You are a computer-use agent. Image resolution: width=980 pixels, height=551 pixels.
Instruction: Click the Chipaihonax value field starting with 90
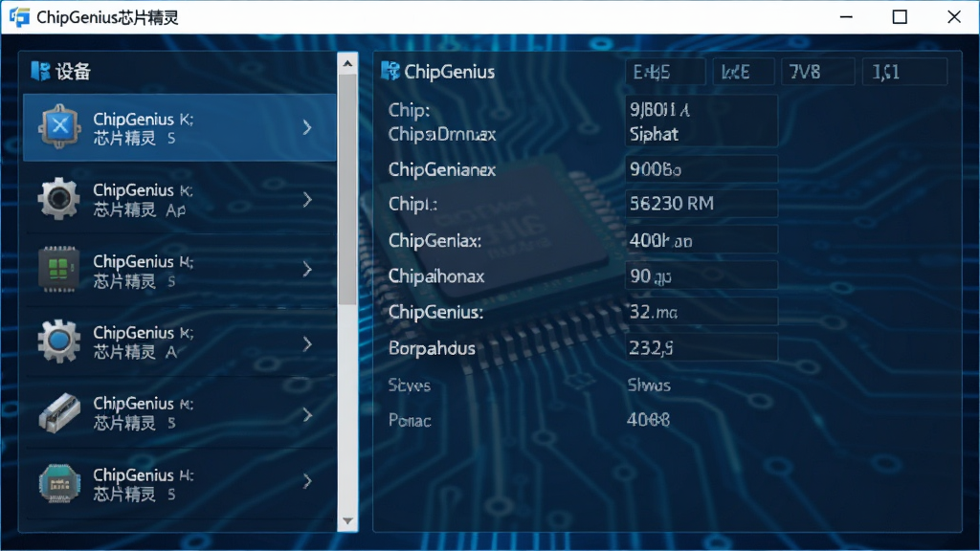coord(702,275)
